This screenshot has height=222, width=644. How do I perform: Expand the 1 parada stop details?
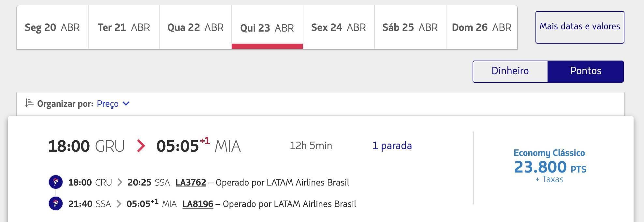click(x=392, y=146)
